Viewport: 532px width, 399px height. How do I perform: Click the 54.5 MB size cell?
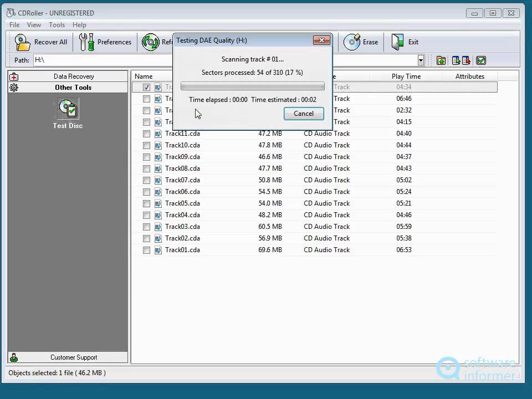point(270,192)
